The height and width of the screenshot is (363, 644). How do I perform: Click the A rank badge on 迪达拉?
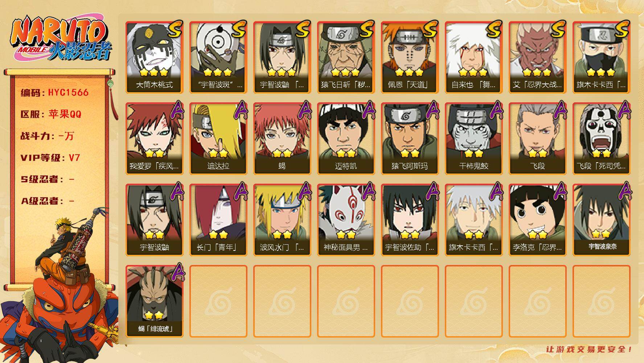[239, 110]
